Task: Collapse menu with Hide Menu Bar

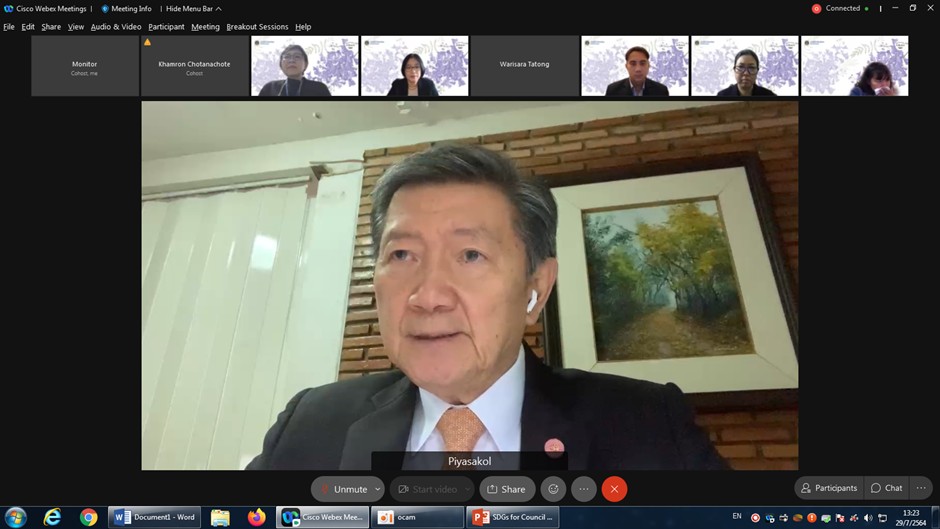Action: coord(193,9)
